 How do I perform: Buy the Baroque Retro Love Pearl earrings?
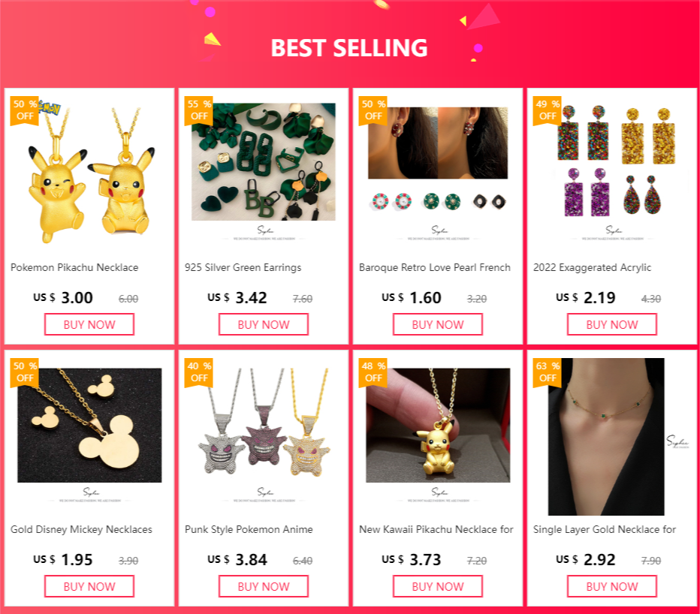click(x=437, y=324)
